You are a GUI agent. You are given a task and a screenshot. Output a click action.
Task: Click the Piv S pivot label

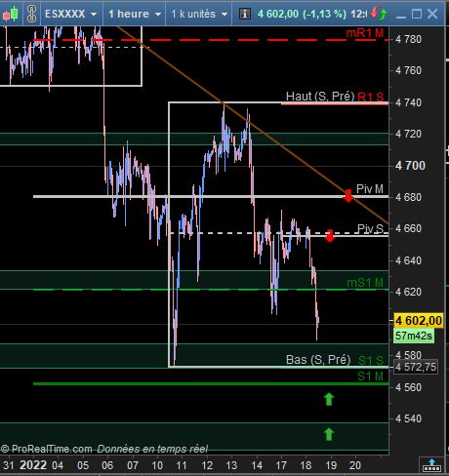click(370, 228)
